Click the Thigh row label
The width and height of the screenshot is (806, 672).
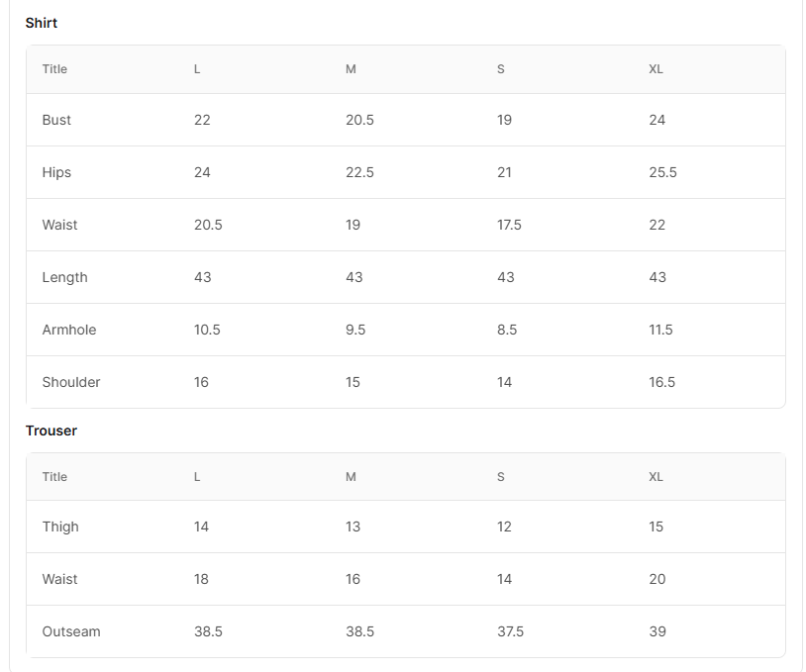[60, 527]
